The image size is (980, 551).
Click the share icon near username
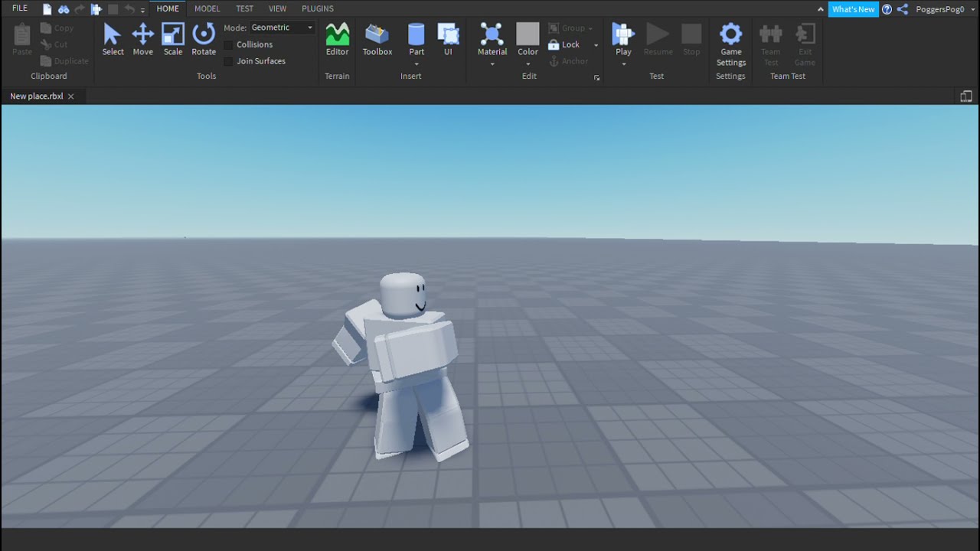(x=903, y=9)
